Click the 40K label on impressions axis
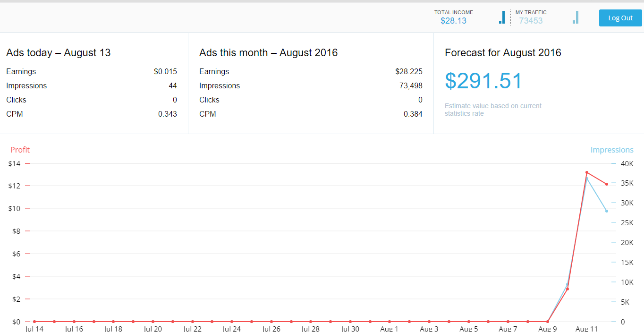 click(x=627, y=164)
